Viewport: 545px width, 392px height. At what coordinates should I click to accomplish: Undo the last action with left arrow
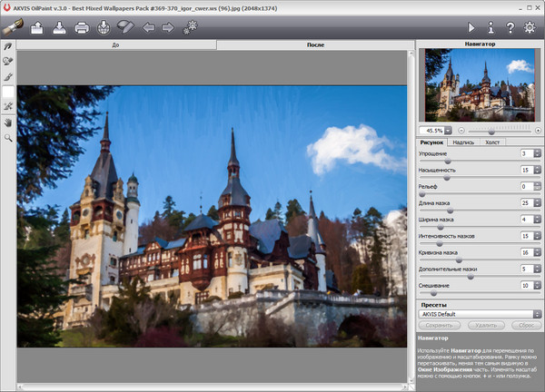pos(148,27)
